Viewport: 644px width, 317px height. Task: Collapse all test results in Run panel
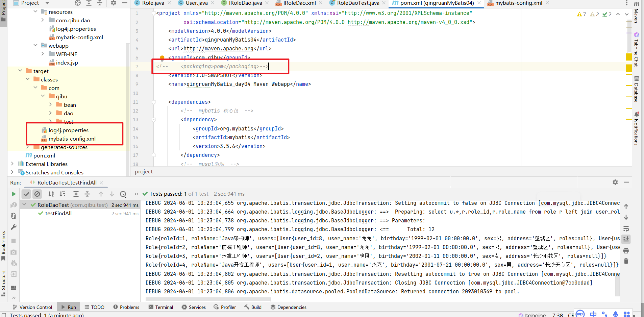coord(87,194)
